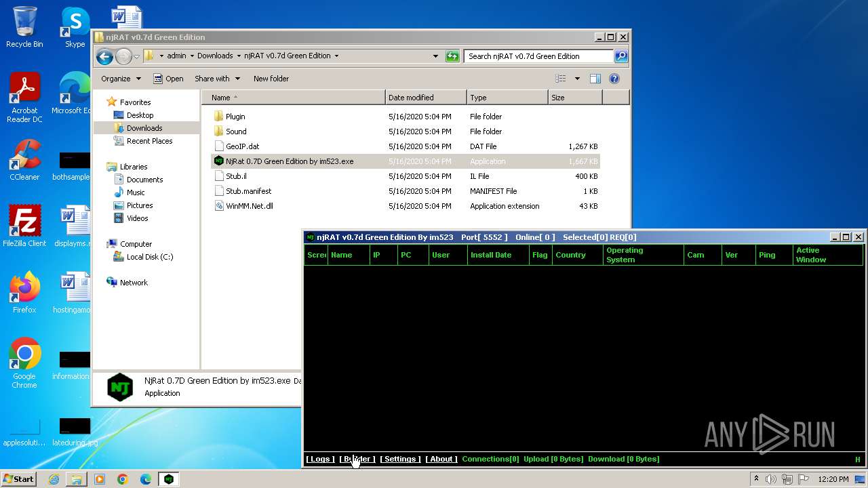The image size is (868, 488).
Task: Select the WinMM.Net.dll file
Action: (x=249, y=206)
